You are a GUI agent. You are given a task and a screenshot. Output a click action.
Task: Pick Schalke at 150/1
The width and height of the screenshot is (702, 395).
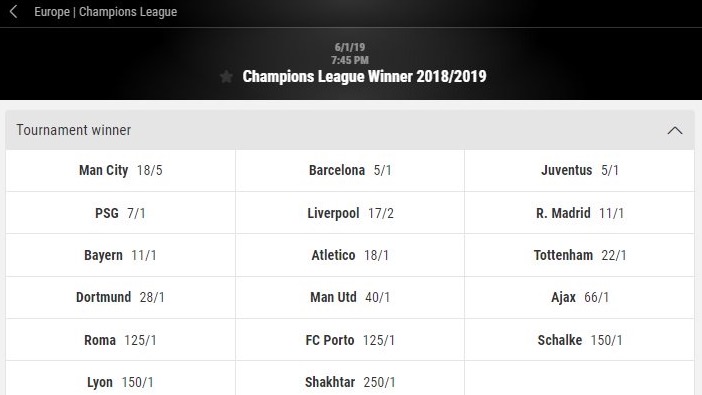coord(580,340)
